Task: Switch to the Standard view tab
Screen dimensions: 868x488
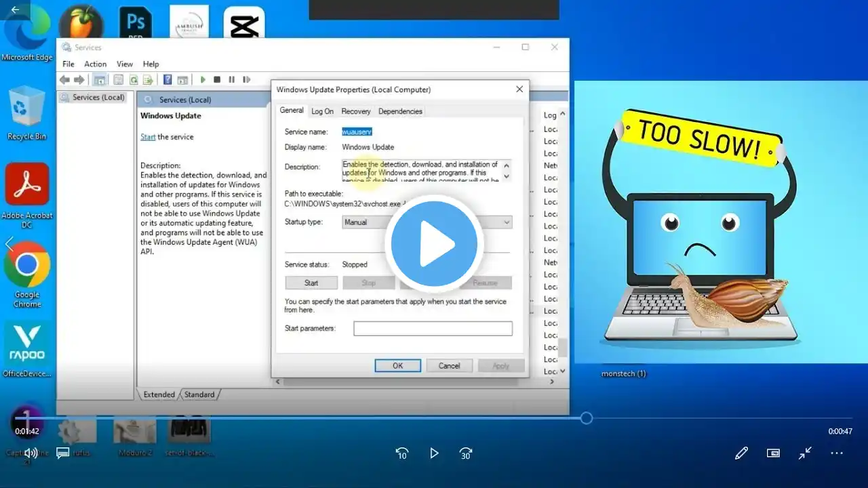Action: 199,394
